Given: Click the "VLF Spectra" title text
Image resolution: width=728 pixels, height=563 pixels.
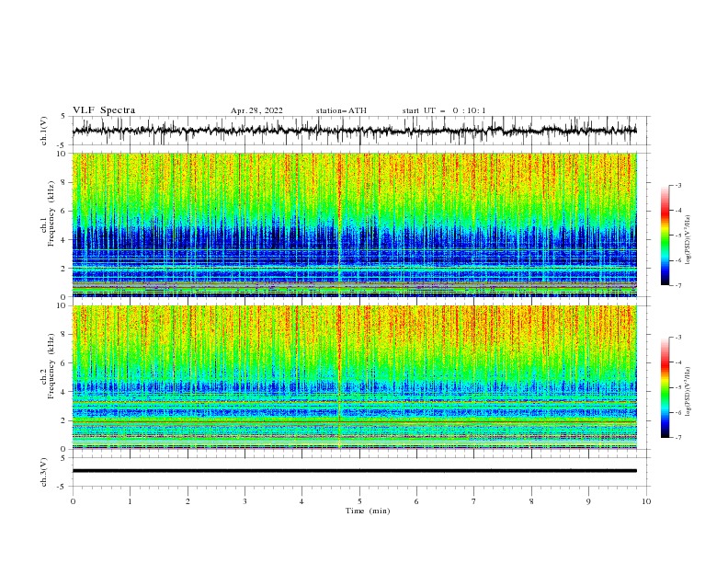Looking at the screenshot, I should tap(104, 110).
